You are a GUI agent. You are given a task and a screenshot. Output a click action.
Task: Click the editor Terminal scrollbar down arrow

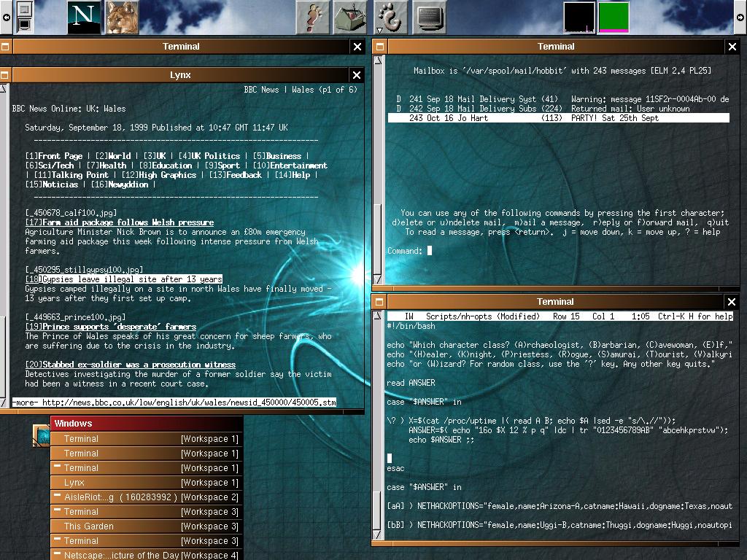tap(377, 535)
